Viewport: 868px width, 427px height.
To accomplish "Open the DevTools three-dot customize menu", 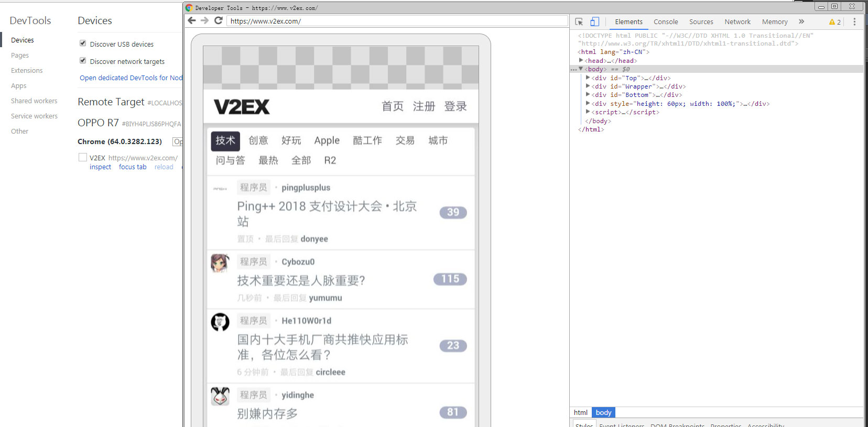I will pos(854,21).
